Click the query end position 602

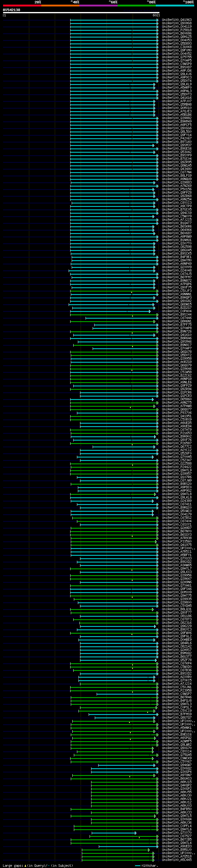pyautogui.click(x=155, y=15)
